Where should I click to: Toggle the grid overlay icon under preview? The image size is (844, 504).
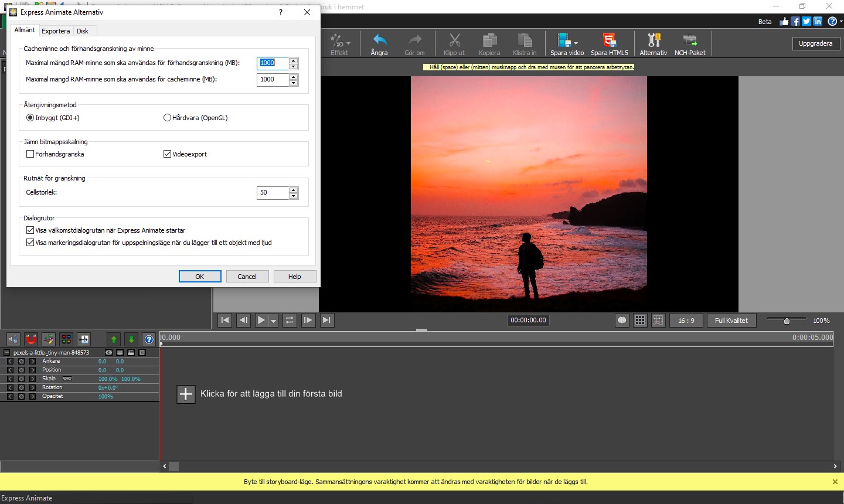tap(640, 320)
